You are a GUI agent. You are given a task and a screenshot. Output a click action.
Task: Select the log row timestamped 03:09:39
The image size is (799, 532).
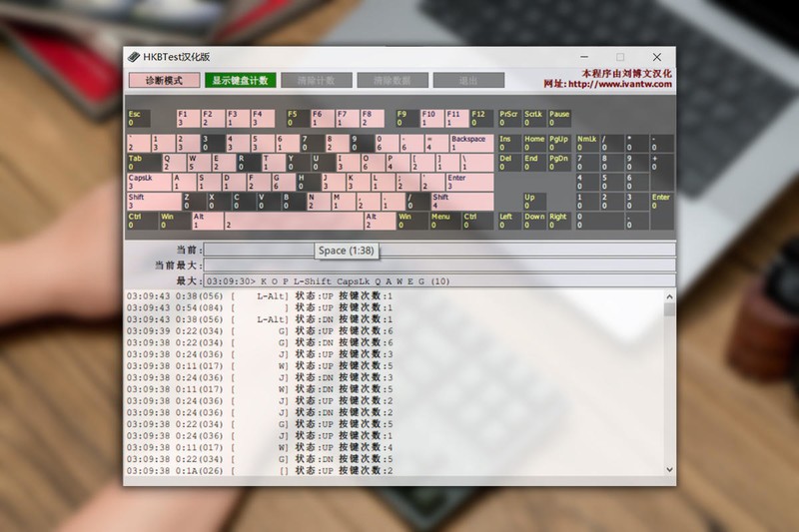coord(260,331)
